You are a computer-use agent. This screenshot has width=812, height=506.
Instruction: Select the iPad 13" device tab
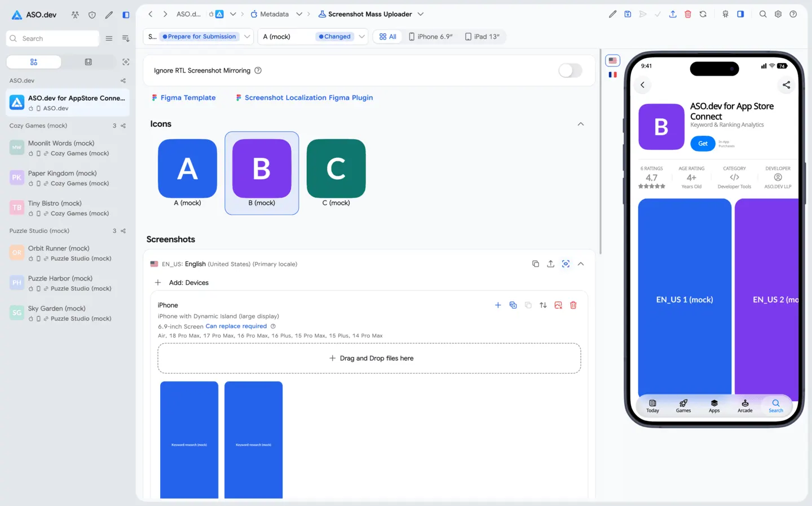483,37
